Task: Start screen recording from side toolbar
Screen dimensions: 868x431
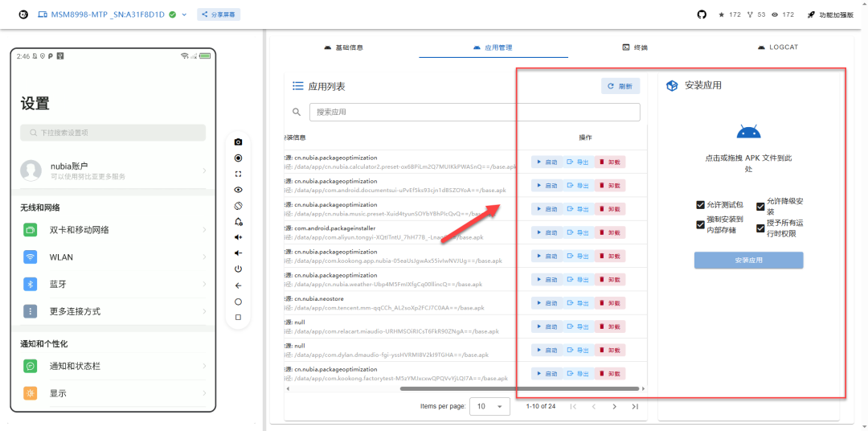Action: (238, 158)
